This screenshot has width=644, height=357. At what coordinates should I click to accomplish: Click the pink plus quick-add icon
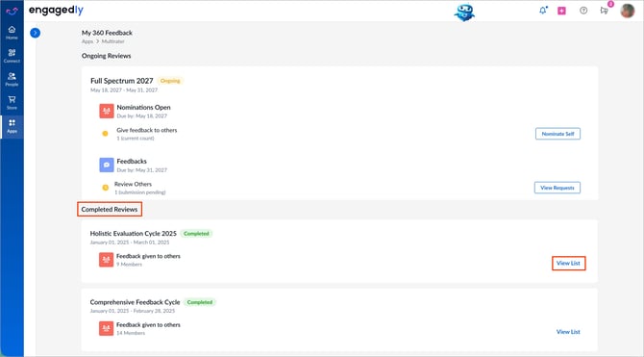point(561,11)
